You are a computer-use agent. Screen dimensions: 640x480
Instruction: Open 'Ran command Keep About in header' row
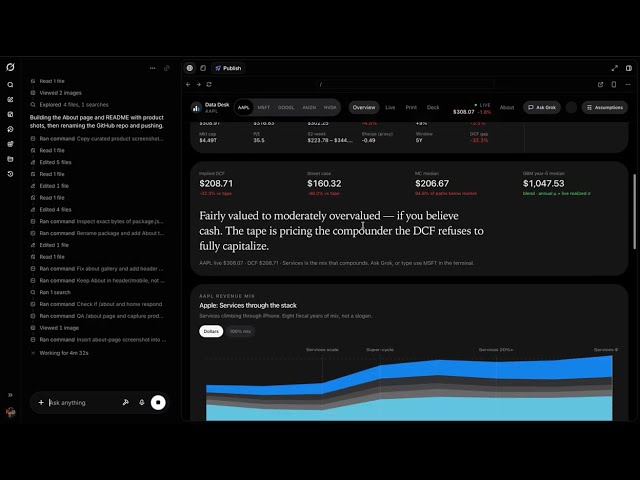coord(98,280)
